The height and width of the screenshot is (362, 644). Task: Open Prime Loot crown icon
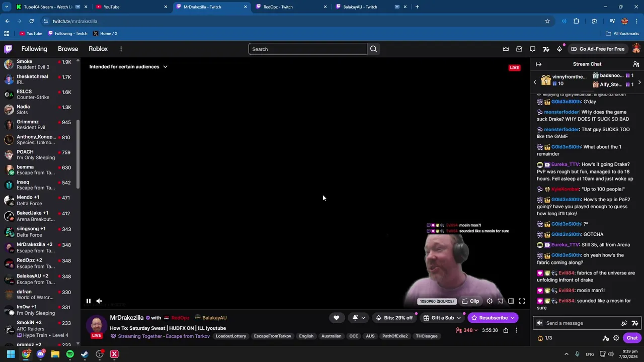[x=506, y=49]
